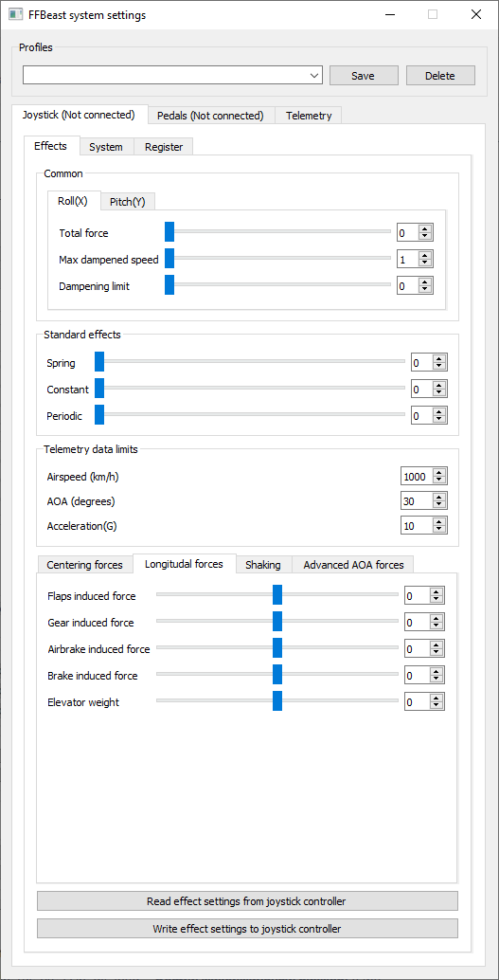Screen dimensions: 499x980
Task: Increase the Acceleration(G) limit value
Action: 439,521
